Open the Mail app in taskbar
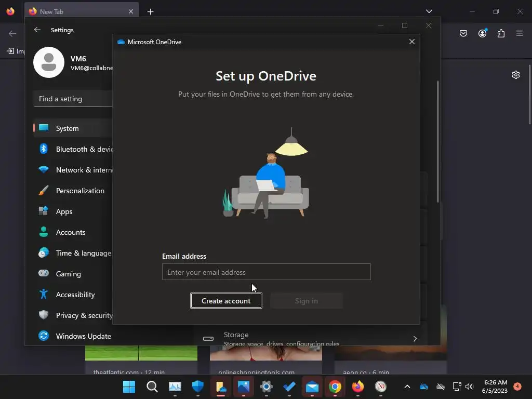This screenshot has width=532, height=399. 312,387
